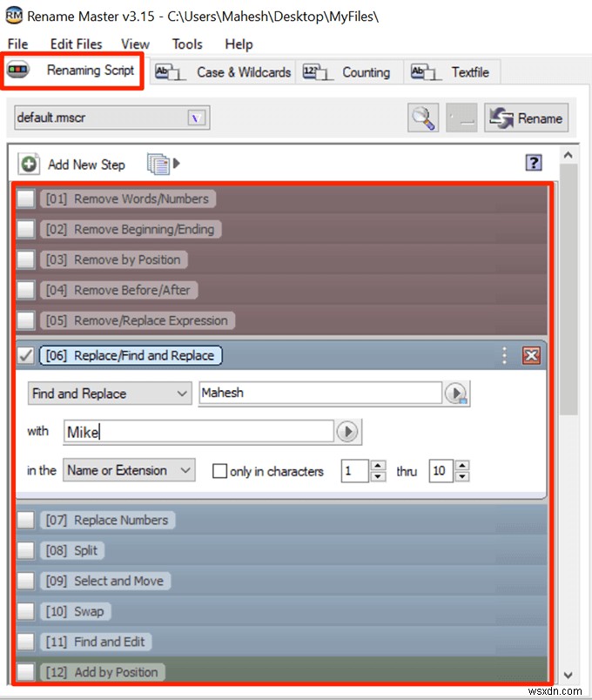Screen dimensions: 592x700
Task: Click the insert arrow button beside Mahesh field
Action: tap(456, 394)
